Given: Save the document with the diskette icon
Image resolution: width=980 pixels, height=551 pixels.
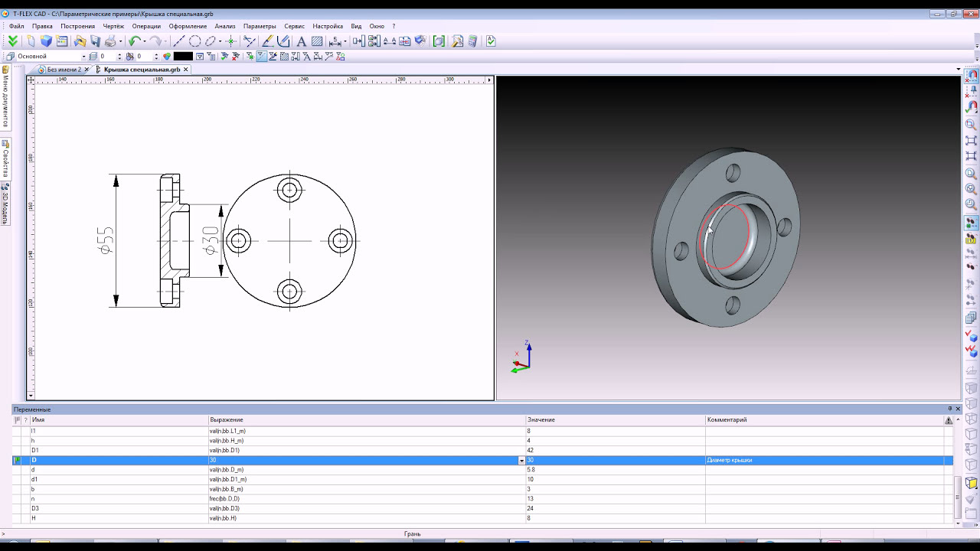Looking at the screenshot, I should [x=96, y=41].
